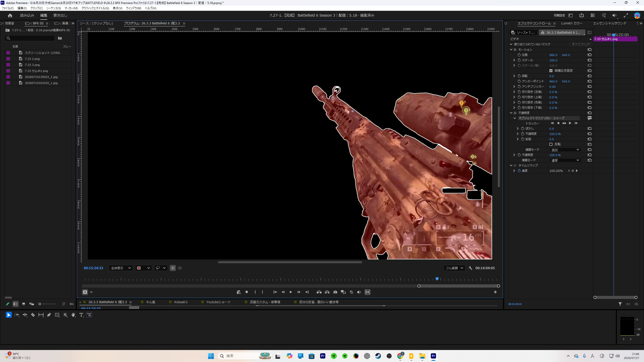Screen dimensions: 644x362
Task: Play the program monitor sequence
Action: [x=291, y=292]
